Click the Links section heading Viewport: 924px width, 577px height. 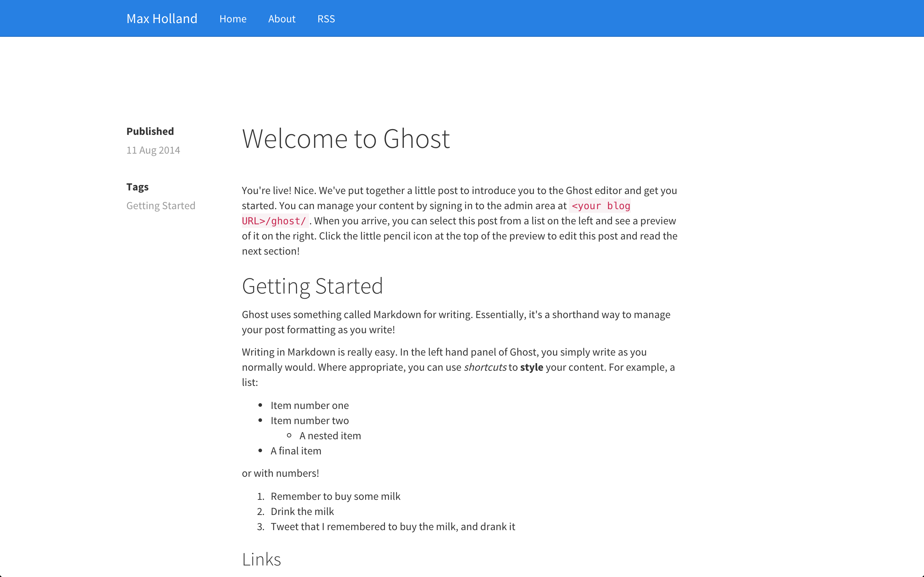[x=261, y=559]
